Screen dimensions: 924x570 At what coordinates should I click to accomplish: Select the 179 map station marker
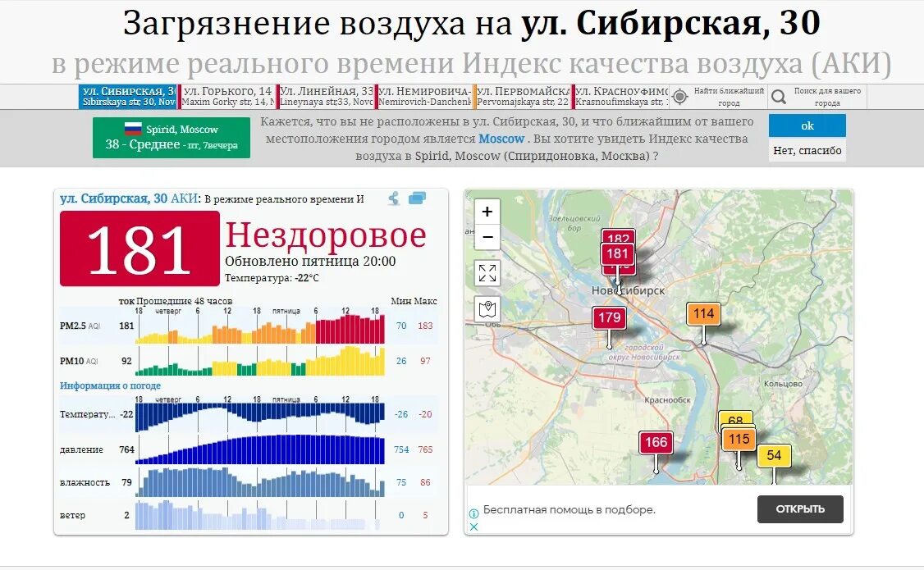pyautogui.click(x=610, y=318)
